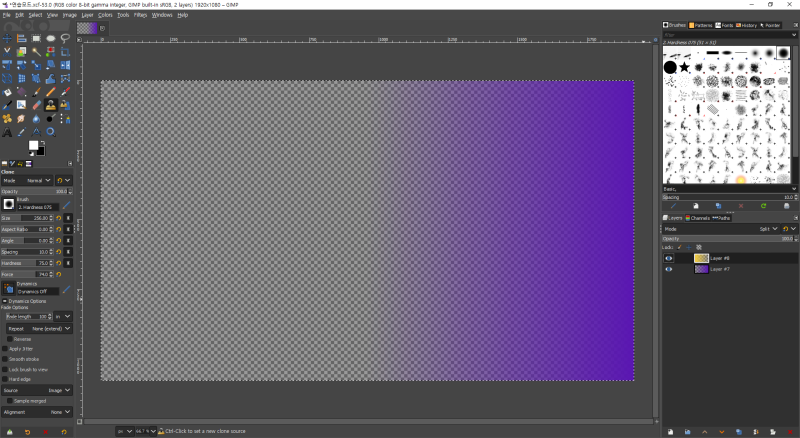This screenshot has width=800, height=438.
Task: Select the Paintbrush tool
Action: tap(36, 92)
